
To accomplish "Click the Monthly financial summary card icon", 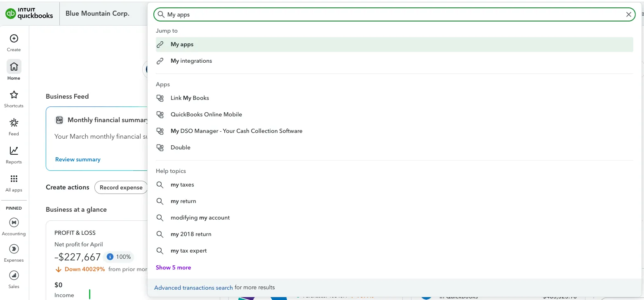I will click(59, 120).
